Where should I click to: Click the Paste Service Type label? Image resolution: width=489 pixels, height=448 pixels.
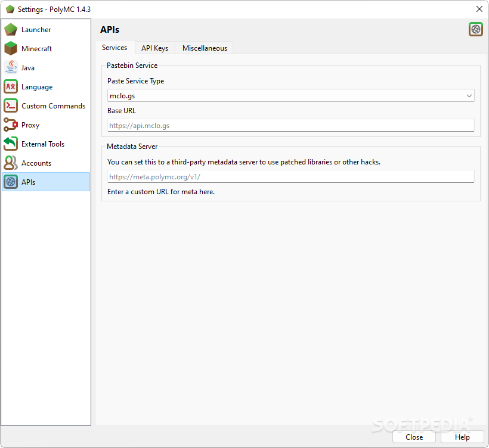135,81
